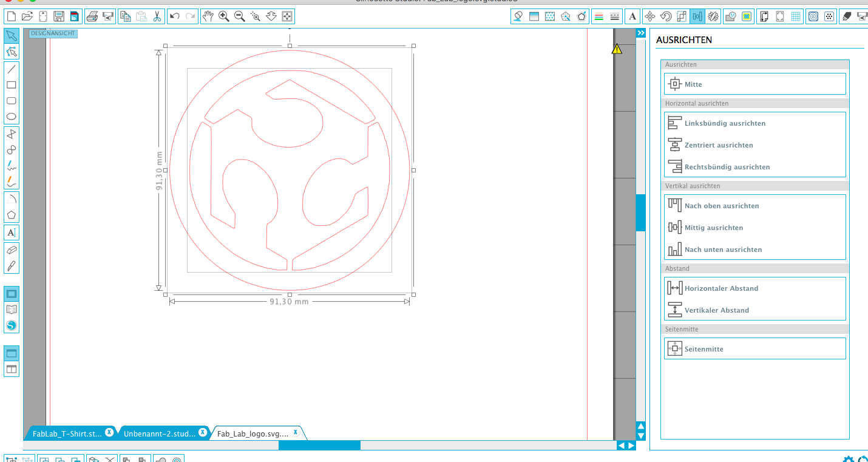
Task: Collapse the Ausrichten side panel
Action: 640,33
